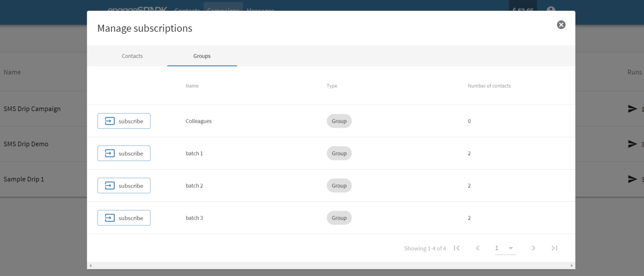This screenshot has width=644, height=276.
Task: Subscribe the Colleagues group
Action: (124, 121)
